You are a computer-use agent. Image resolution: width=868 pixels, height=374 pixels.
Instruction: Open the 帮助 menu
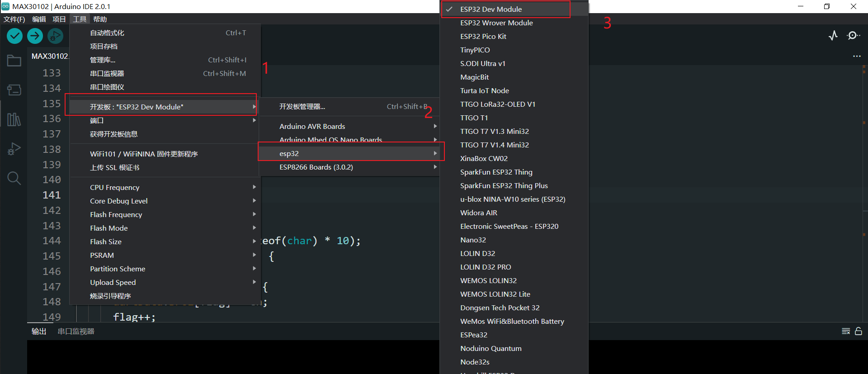click(100, 19)
